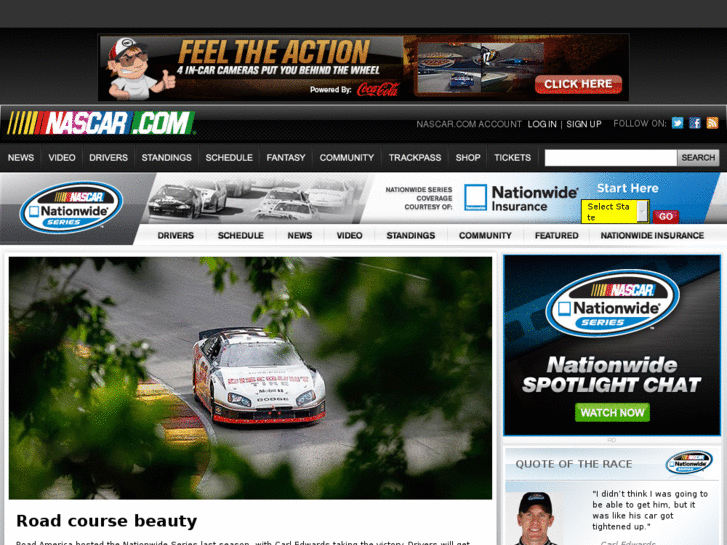Open the VIDEO main menu

click(62, 158)
